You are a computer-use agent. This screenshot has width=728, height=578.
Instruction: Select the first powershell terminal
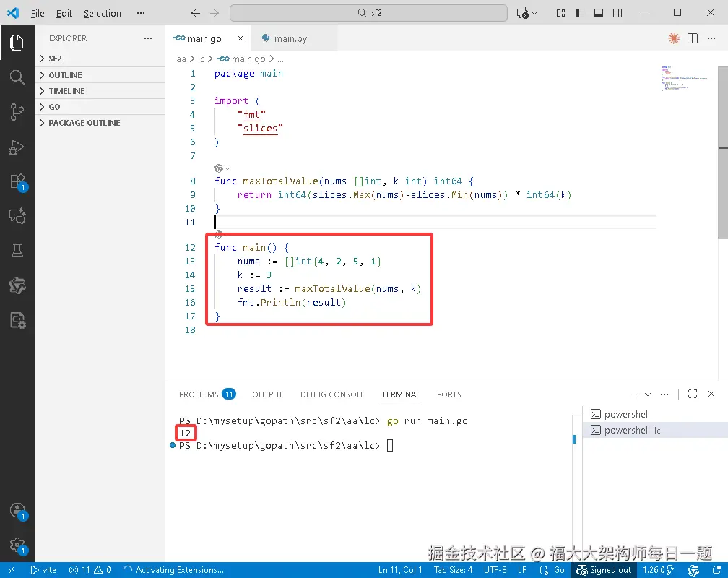coord(655,414)
